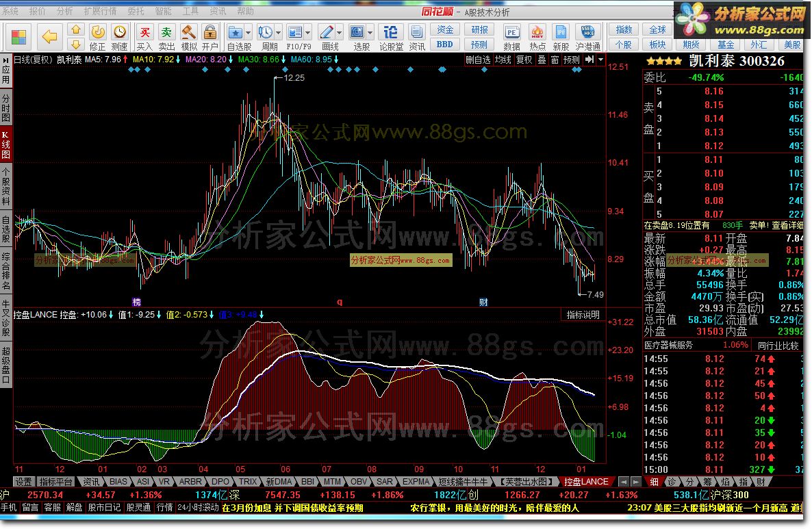Click the 资金 capital flow button
The height and width of the screenshot is (529, 812).
click(x=445, y=30)
